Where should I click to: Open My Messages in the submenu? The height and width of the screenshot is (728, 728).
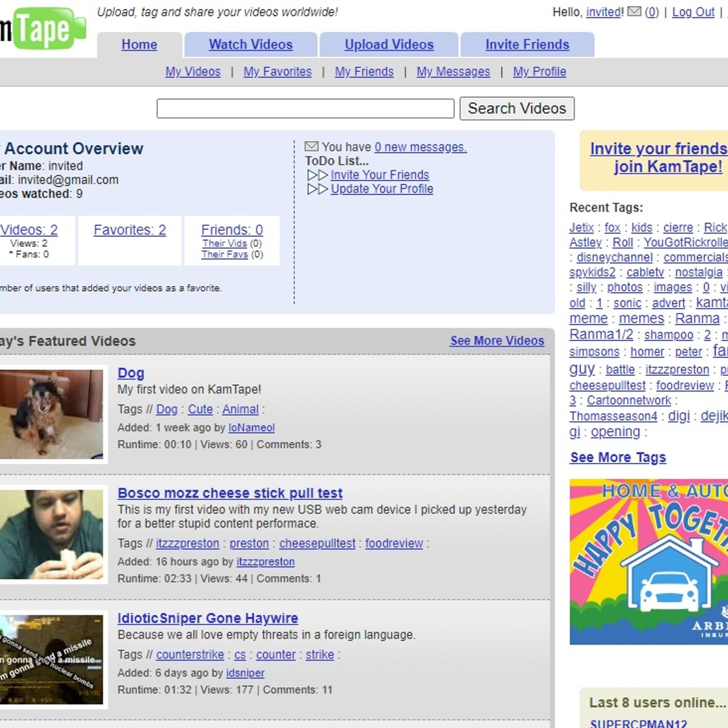[453, 72]
